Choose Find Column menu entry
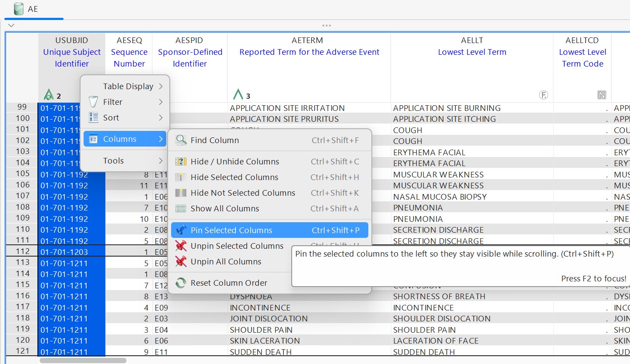Viewport: 630px width, 364px height. pos(270,140)
